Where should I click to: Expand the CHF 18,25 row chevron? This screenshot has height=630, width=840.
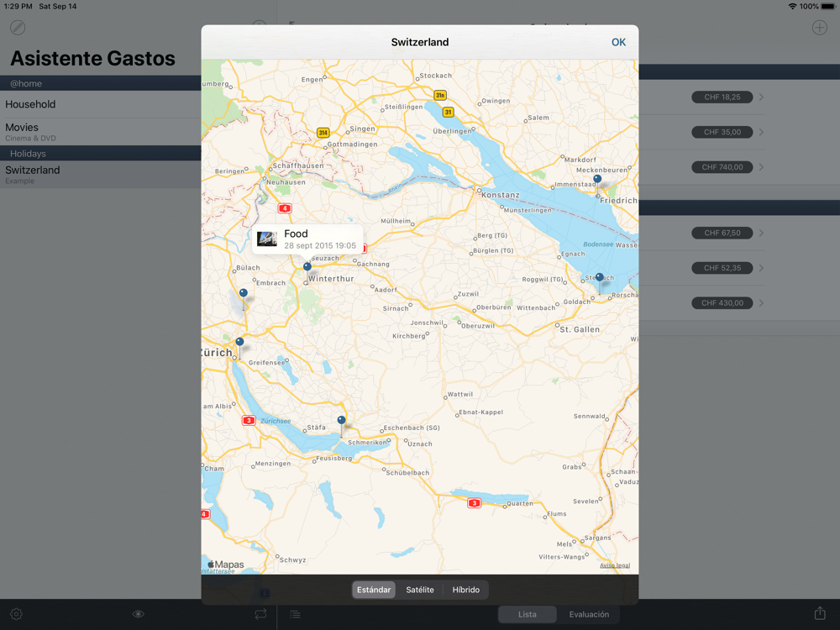761,97
